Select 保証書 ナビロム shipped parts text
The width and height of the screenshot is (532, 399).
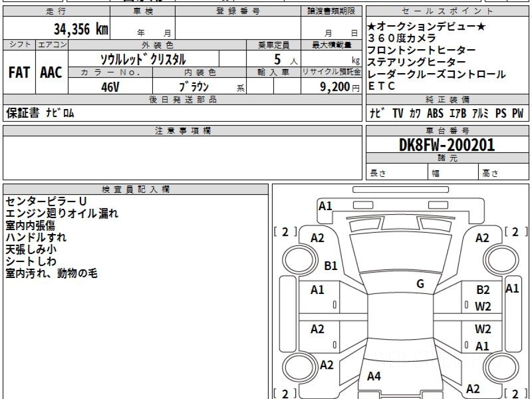(40, 113)
